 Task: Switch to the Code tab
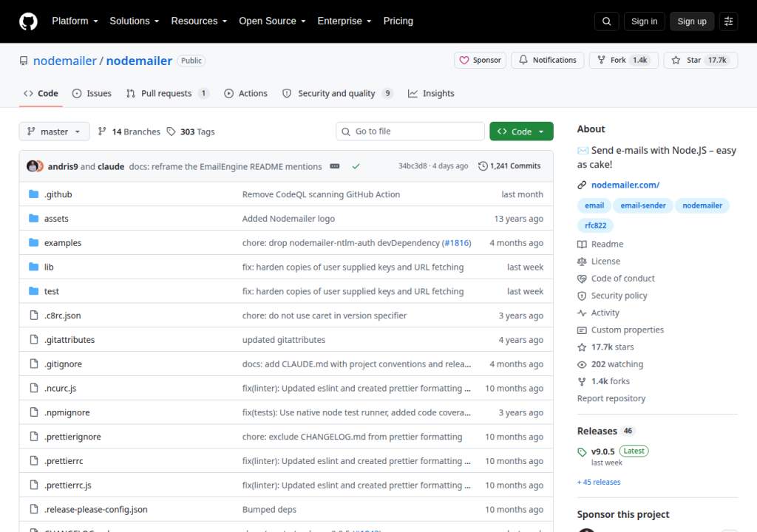point(41,94)
